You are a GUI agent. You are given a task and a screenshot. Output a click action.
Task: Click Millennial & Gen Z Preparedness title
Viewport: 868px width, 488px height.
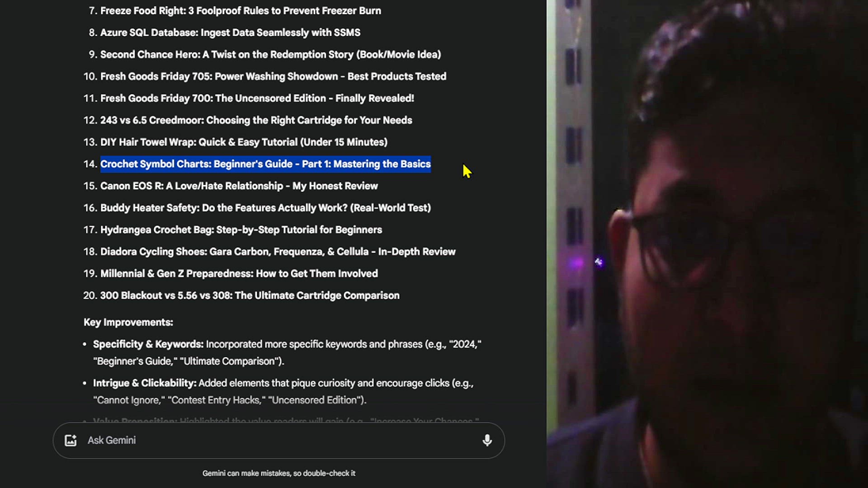pos(239,274)
